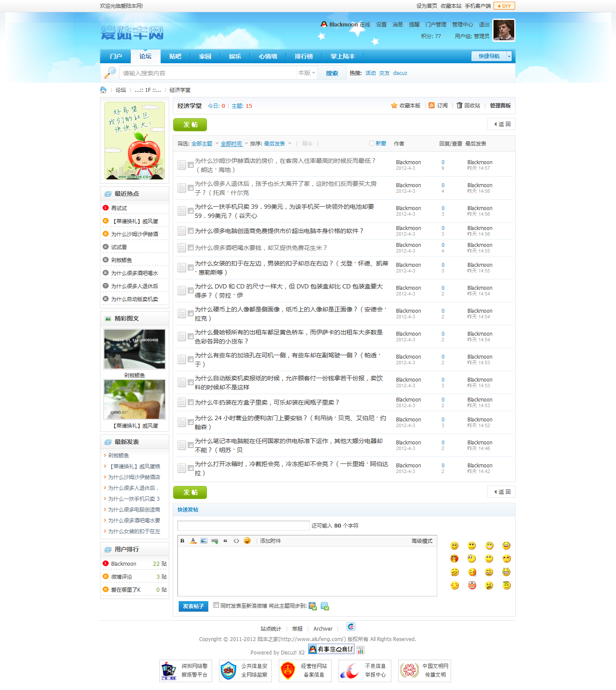Click the recycle bin 回收站 icon
The image size is (616, 690).
[460, 105]
